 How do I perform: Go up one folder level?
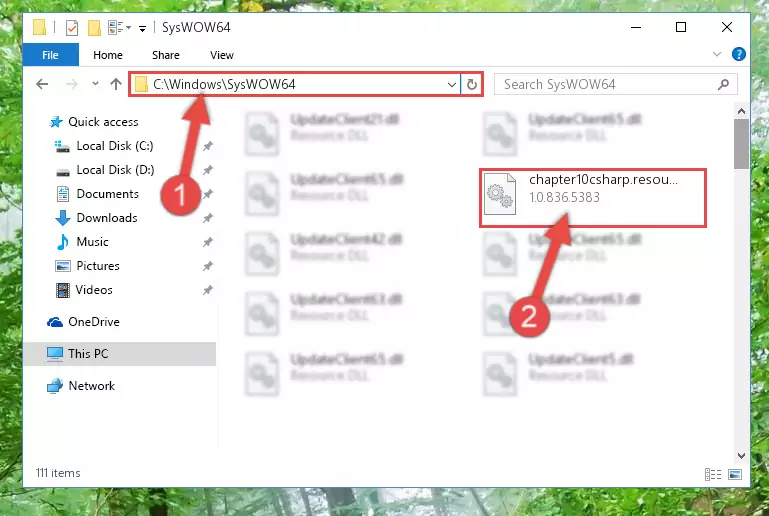(116, 84)
